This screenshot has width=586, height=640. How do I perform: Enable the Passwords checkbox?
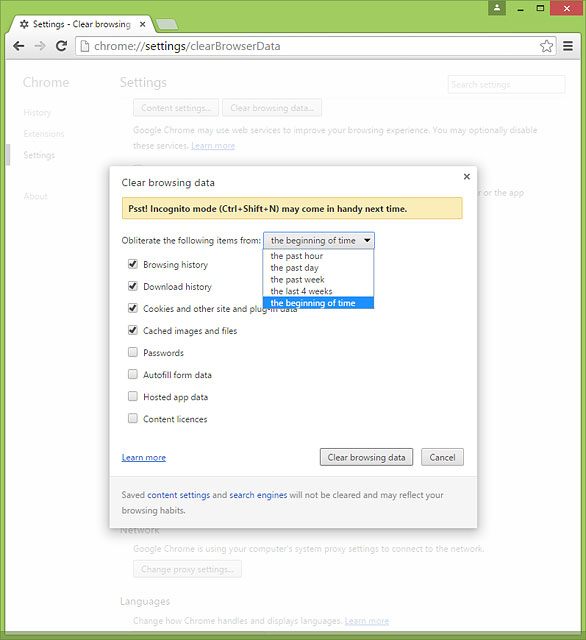[133, 352]
